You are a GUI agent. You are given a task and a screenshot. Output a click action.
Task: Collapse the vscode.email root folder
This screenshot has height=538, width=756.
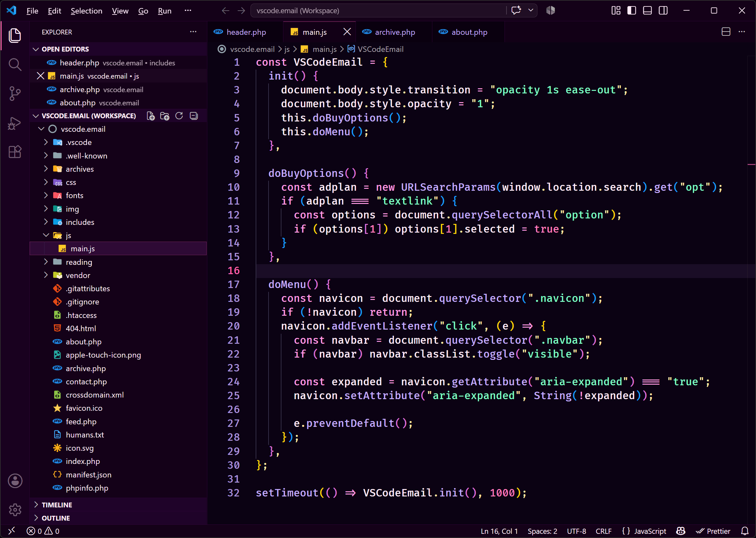(42, 129)
